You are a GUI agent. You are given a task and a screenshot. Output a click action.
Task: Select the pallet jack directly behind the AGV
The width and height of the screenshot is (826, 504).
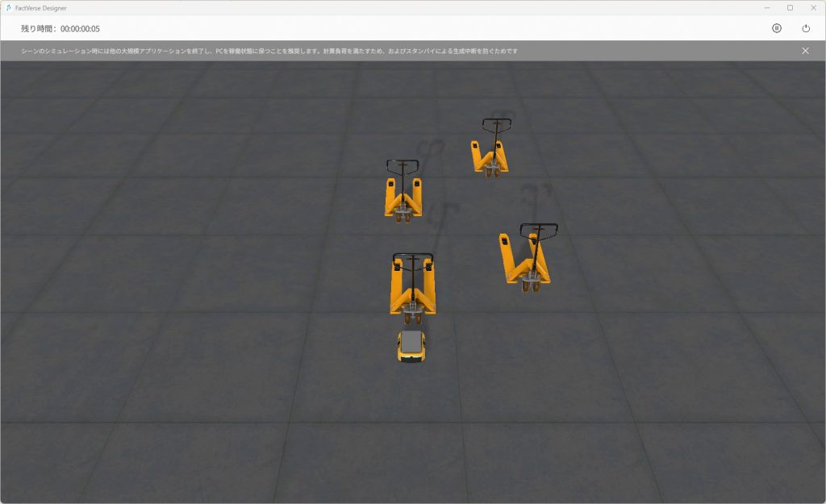pos(412,288)
